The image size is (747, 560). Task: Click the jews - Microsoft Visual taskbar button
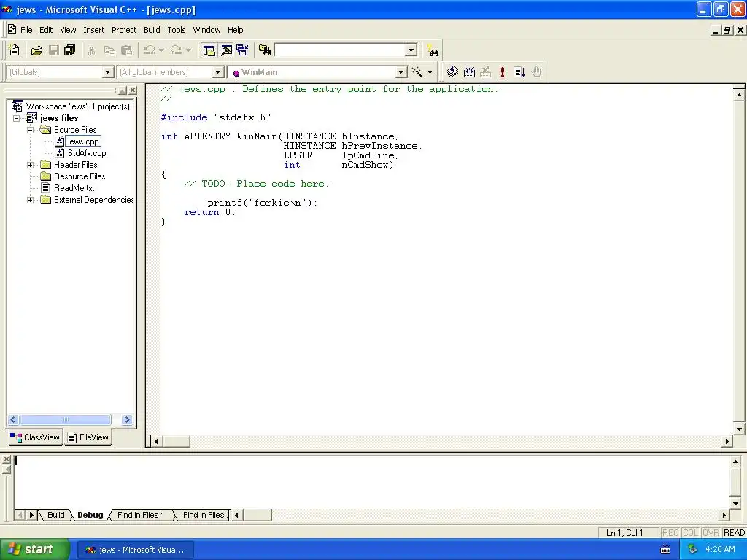[135, 550]
